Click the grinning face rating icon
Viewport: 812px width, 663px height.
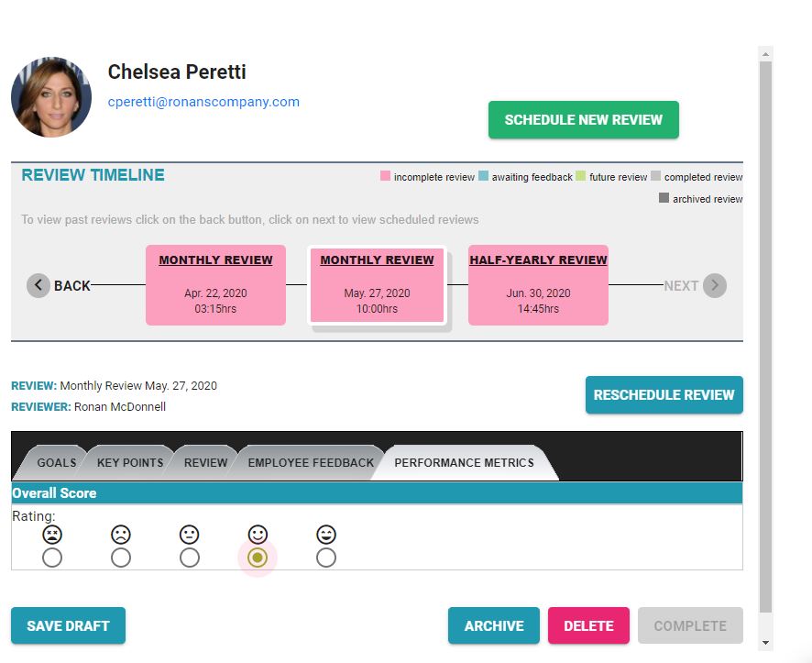click(325, 535)
